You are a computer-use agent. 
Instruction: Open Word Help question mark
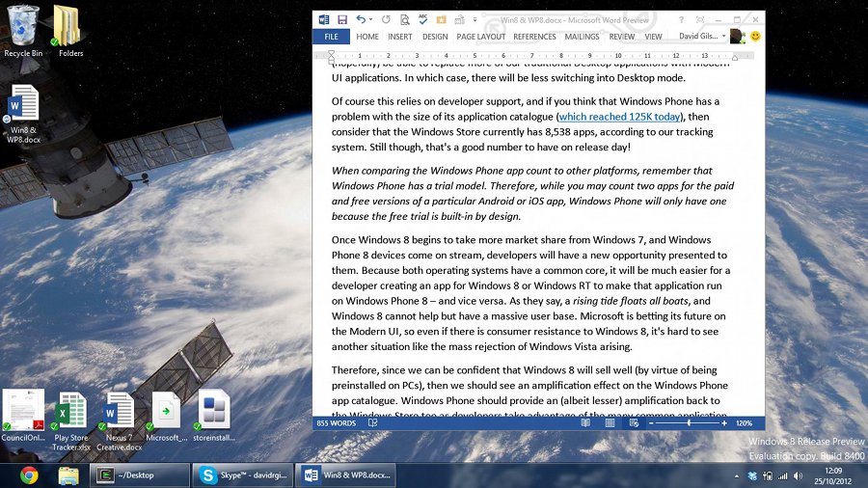[681, 20]
